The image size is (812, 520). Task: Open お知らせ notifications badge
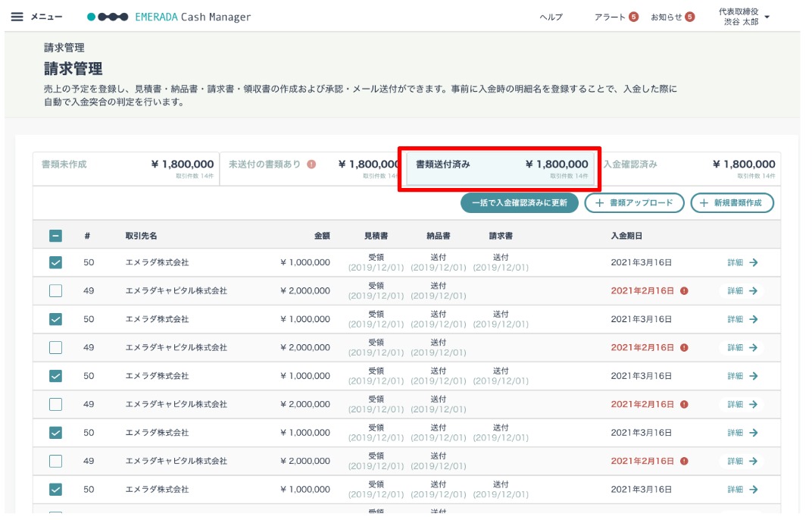pyautogui.click(x=689, y=17)
